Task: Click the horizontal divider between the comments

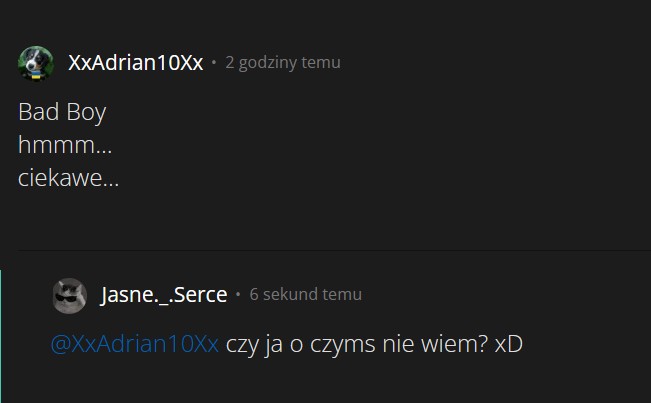Action: click(x=330, y=249)
